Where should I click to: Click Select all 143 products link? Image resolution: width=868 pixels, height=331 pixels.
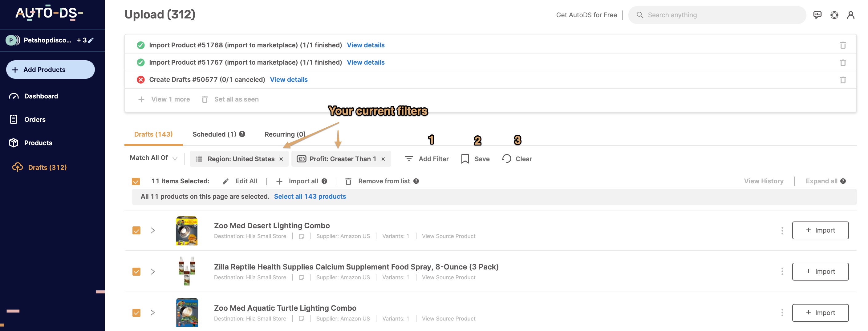coord(310,197)
